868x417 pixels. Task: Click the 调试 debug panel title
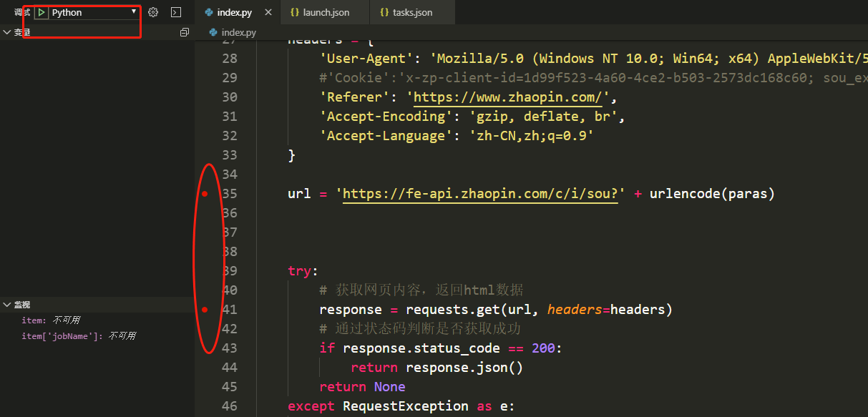pyautogui.click(x=22, y=12)
